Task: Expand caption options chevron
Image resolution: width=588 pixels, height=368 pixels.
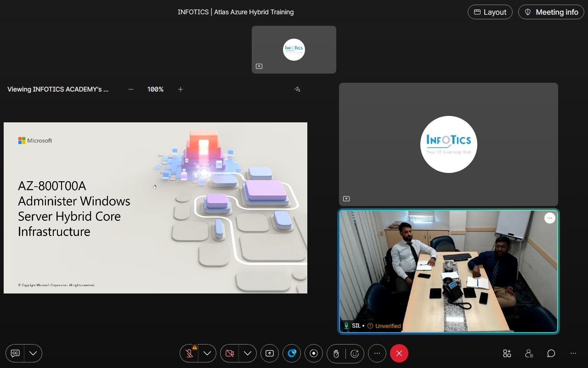Action: pyautogui.click(x=33, y=353)
